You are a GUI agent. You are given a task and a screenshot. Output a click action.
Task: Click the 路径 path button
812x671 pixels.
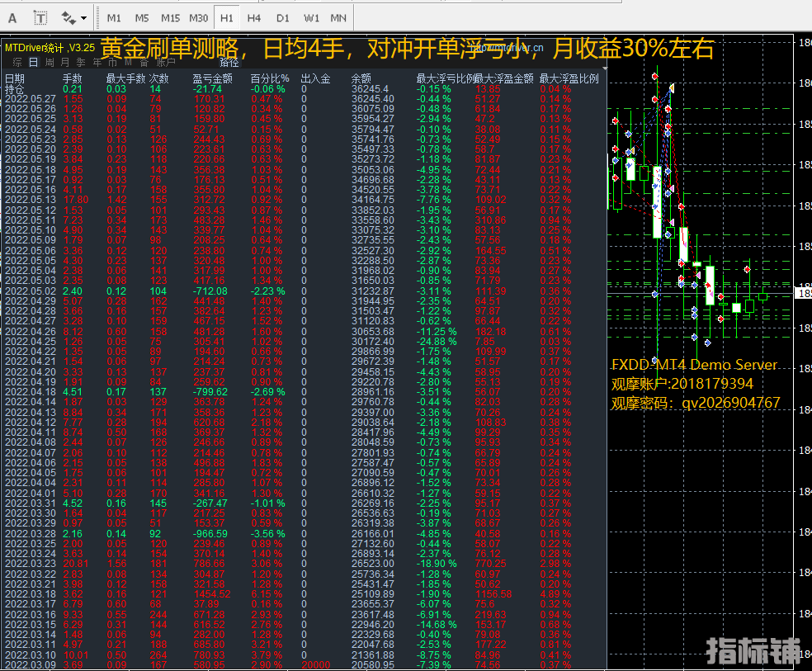(x=229, y=62)
